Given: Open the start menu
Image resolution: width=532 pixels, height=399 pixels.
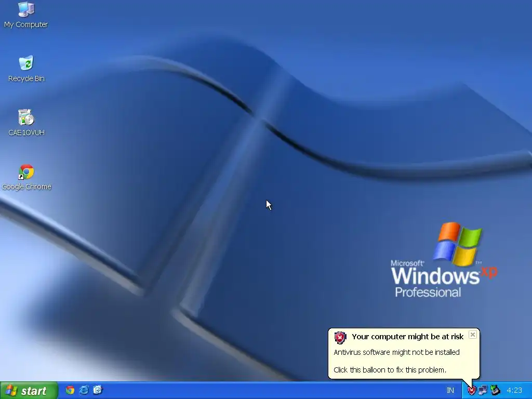Looking at the screenshot, I should tap(29, 391).
